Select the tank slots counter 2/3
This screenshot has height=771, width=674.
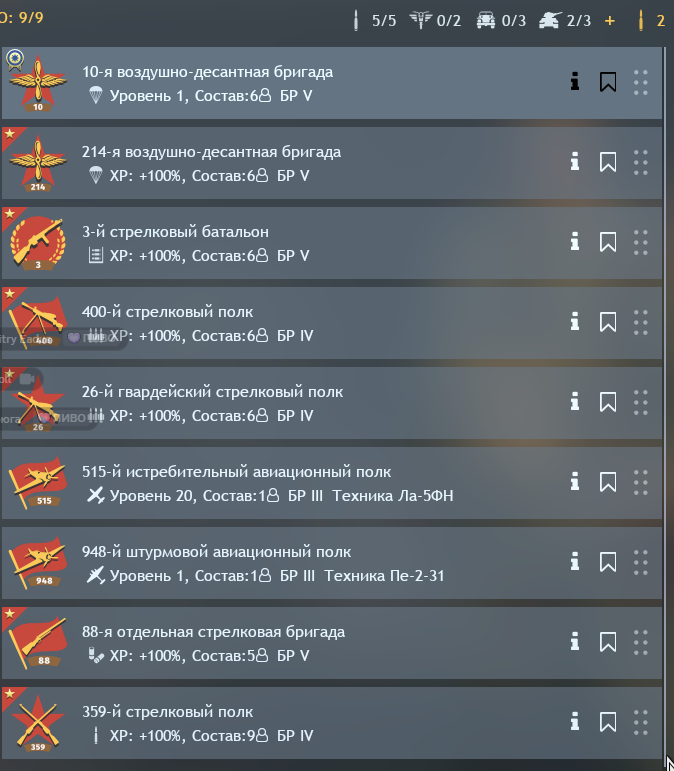click(x=565, y=21)
